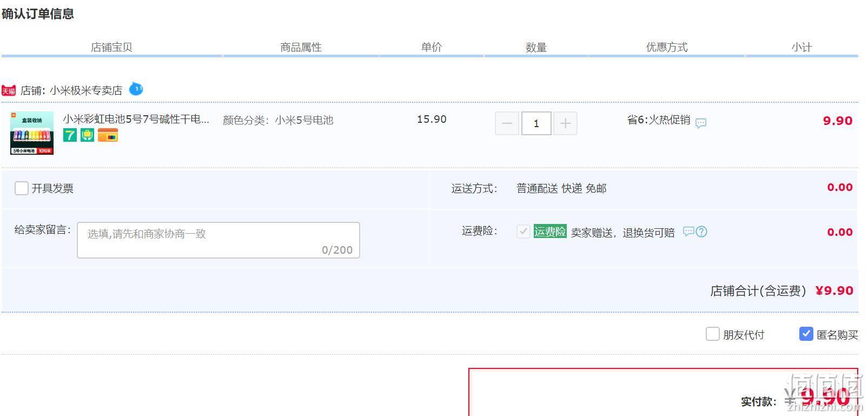Click the 商品属性 column header

coord(301,47)
